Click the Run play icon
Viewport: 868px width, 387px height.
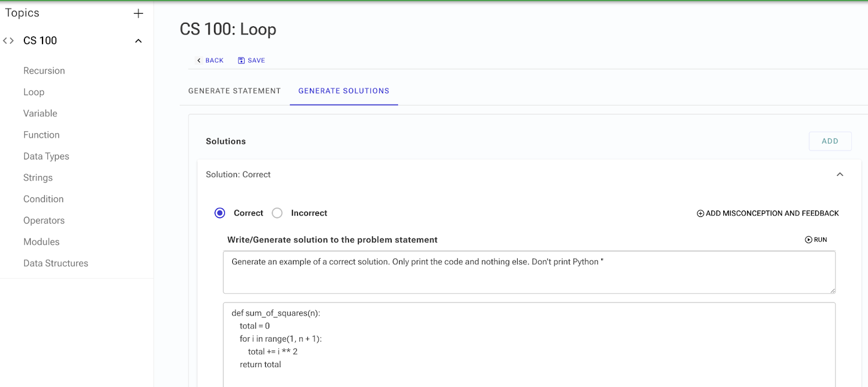[808, 240]
